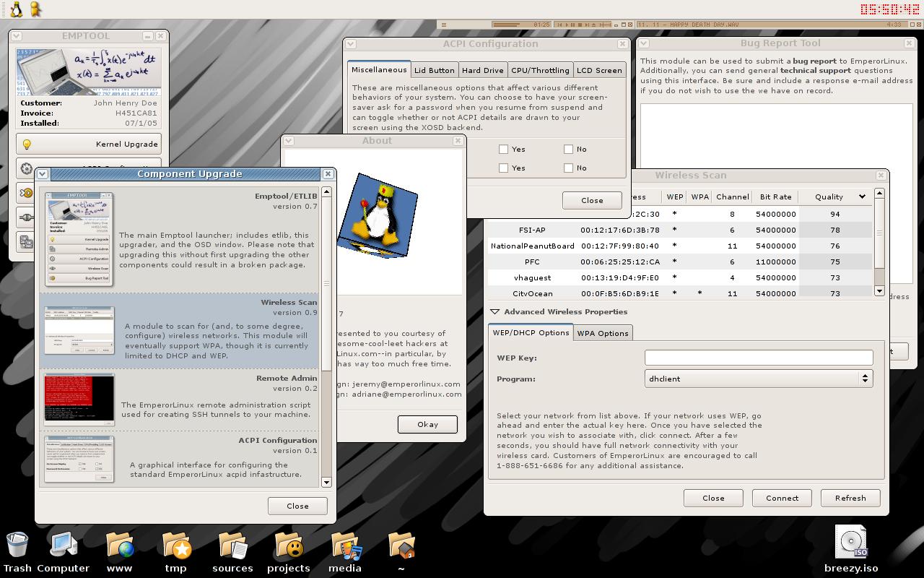Pause the track in the media player
The image size is (924, 578).
tap(572, 25)
